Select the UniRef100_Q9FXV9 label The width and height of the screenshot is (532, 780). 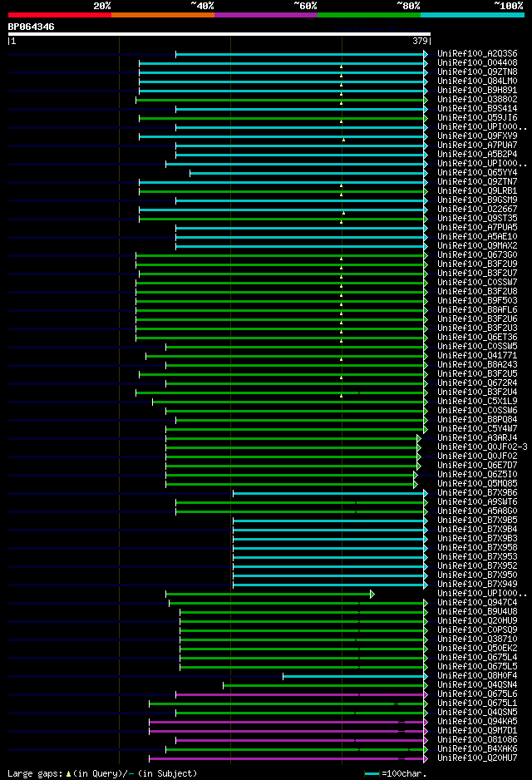click(477, 136)
